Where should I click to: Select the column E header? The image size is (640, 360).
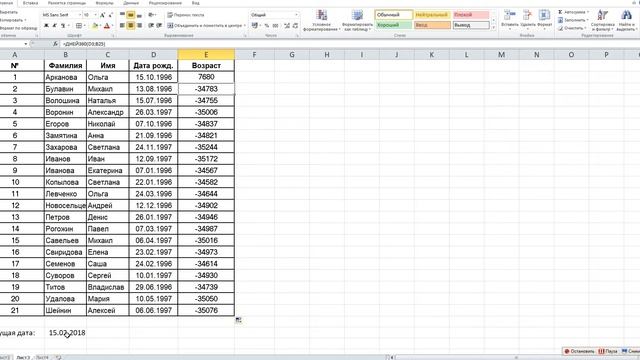(206, 54)
